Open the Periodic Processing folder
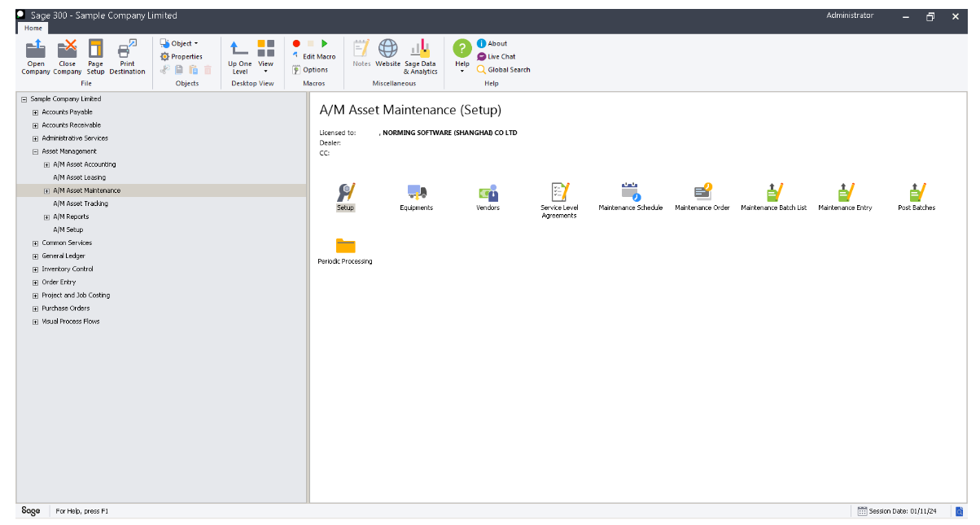The image size is (980, 525). tap(346, 246)
